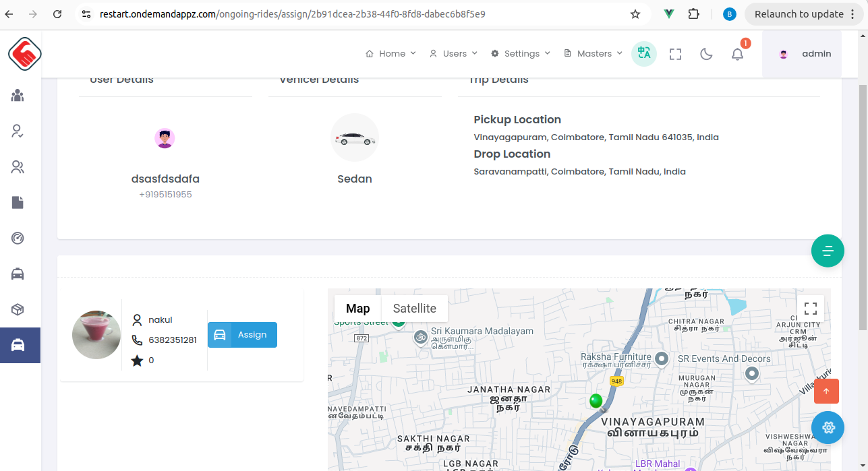Click the translate language icon

[x=643, y=54]
